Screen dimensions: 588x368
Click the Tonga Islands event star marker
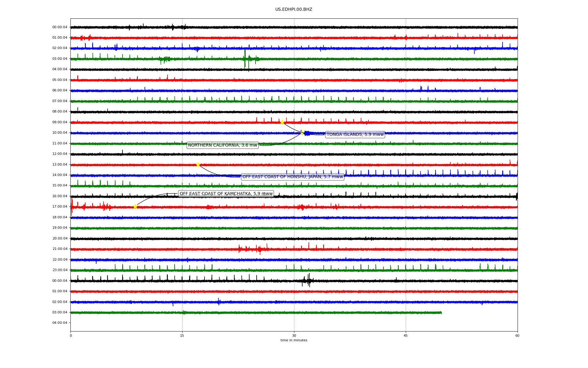coord(282,122)
